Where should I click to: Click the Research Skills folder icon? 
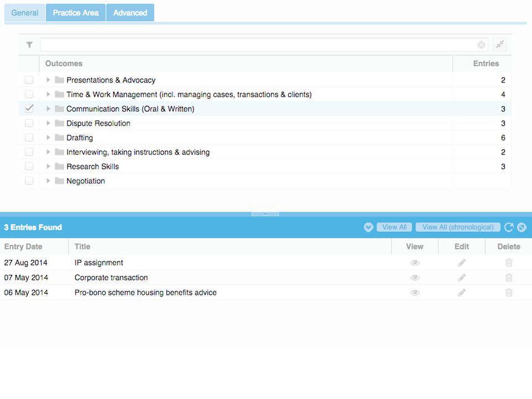[59, 167]
